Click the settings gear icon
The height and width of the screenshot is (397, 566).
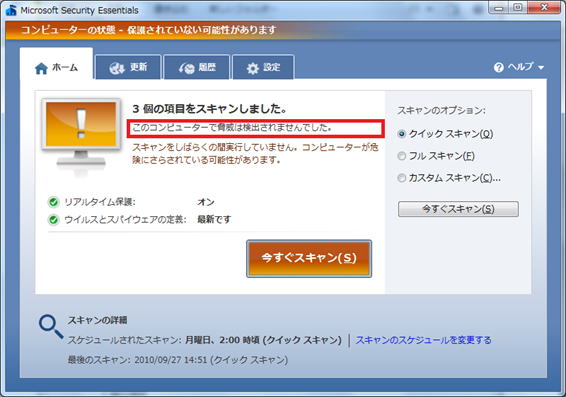pyautogui.click(x=253, y=68)
